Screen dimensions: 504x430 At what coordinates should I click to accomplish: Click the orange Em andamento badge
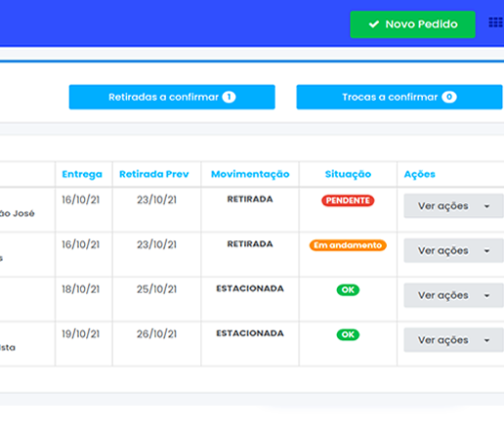348,245
